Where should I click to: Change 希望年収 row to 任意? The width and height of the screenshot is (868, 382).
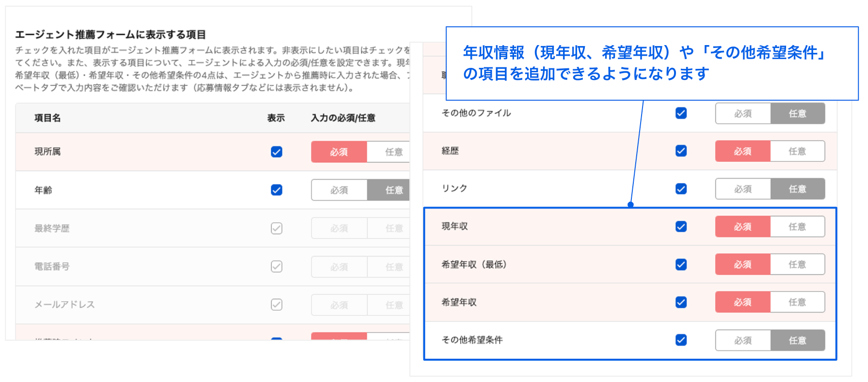(797, 302)
